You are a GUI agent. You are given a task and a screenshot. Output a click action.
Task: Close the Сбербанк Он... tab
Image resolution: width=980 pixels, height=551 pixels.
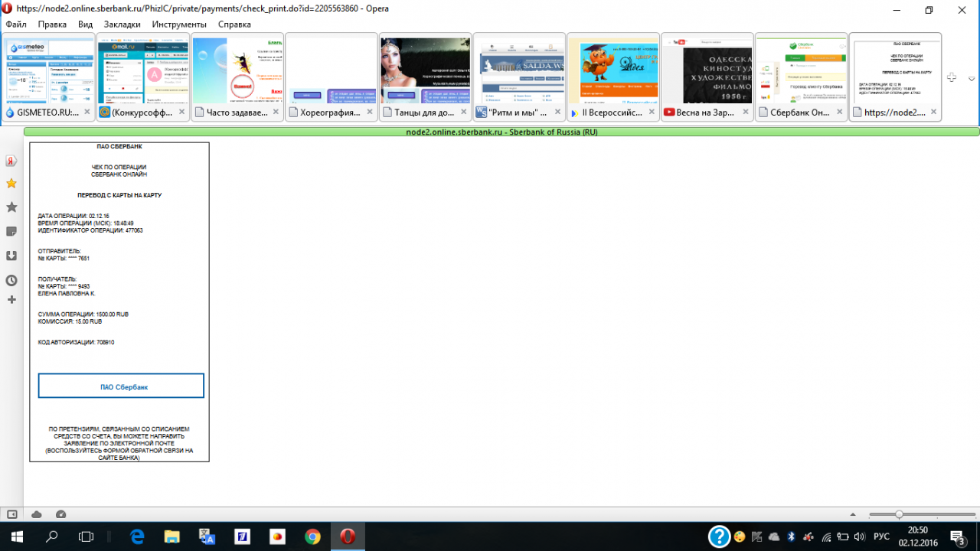click(840, 112)
